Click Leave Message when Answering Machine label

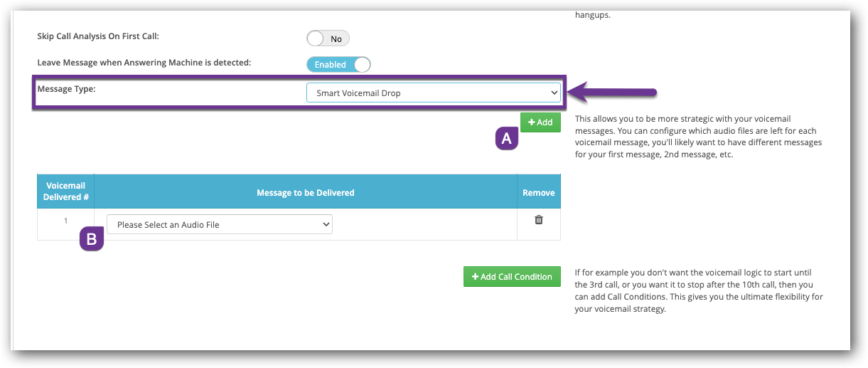144,63
